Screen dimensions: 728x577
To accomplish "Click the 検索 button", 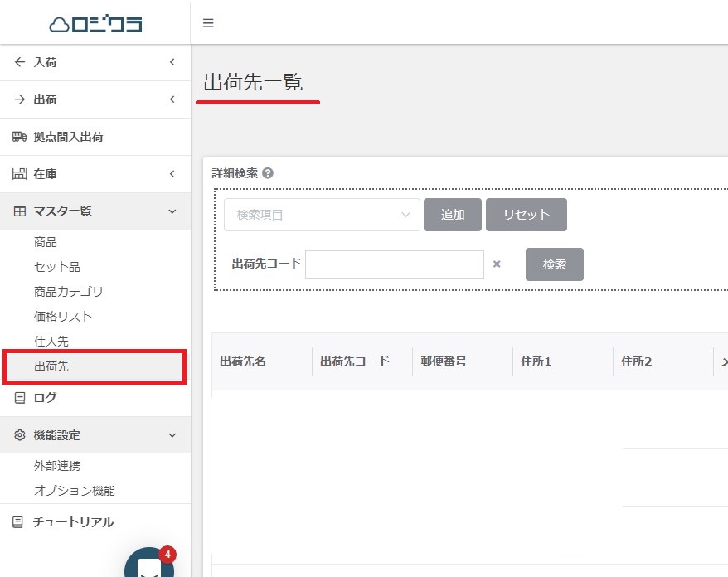I will [x=554, y=264].
